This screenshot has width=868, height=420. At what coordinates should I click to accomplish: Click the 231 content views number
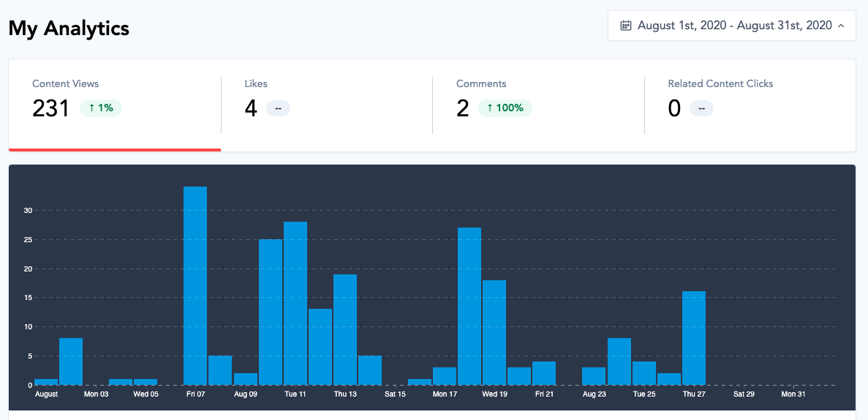(50, 108)
